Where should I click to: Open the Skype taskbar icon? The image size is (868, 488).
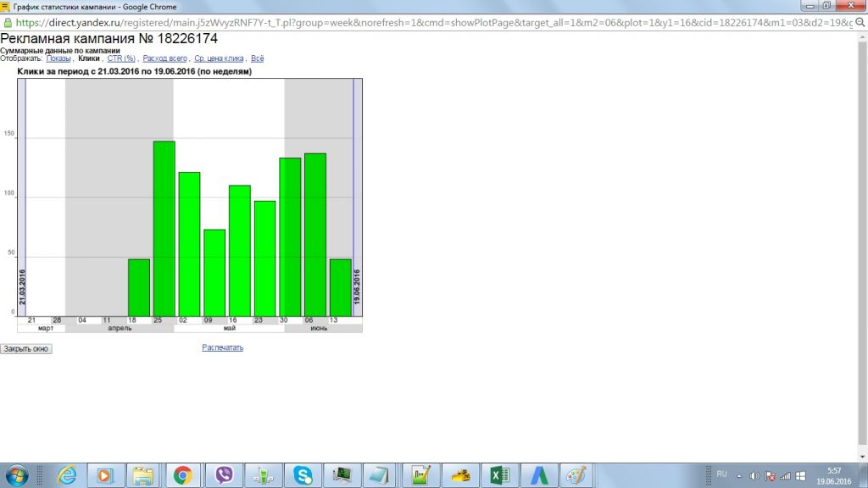[303, 475]
